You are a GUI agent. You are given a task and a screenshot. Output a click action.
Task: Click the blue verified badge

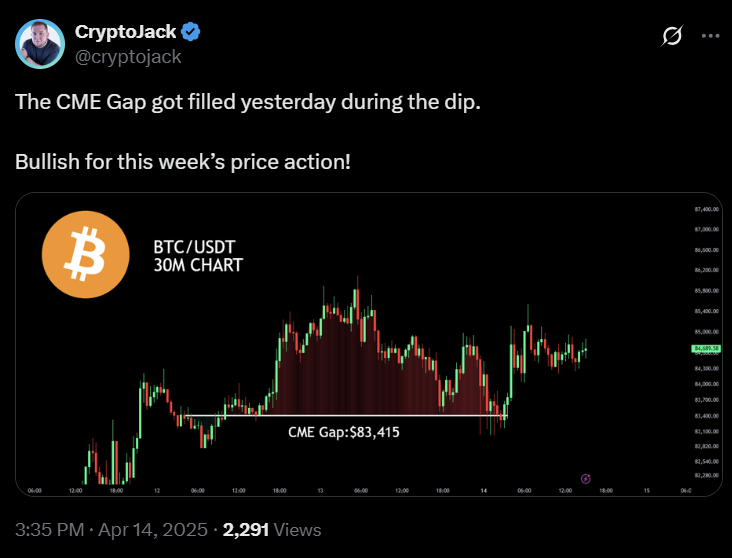[192, 33]
